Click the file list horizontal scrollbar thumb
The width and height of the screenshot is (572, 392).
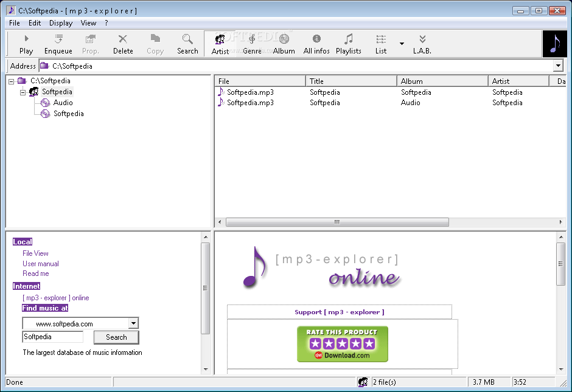337,222
